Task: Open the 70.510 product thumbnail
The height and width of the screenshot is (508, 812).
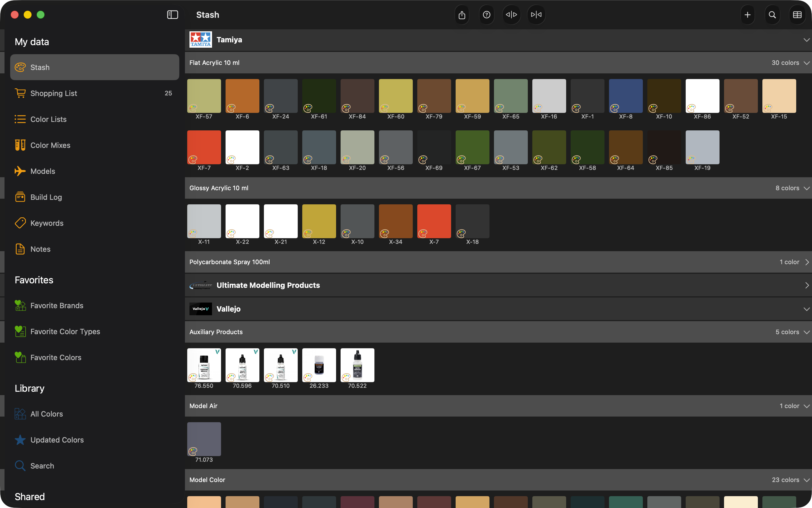Action: [x=281, y=365]
